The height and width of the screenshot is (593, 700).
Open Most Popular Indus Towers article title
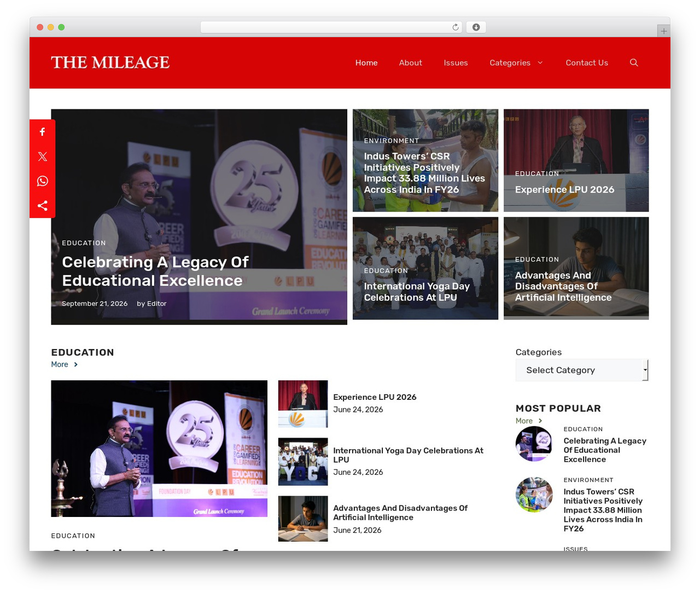[603, 510]
